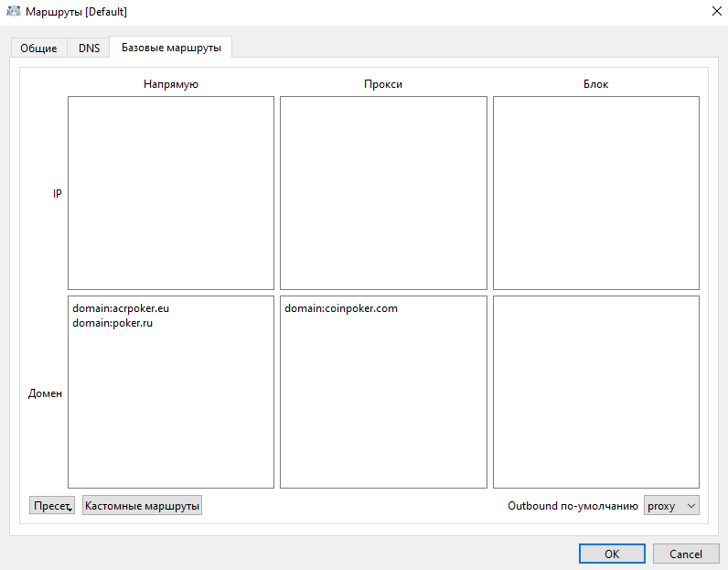Click the domain:acrpoker.eu entry
728x570 pixels.
[x=121, y=308]
